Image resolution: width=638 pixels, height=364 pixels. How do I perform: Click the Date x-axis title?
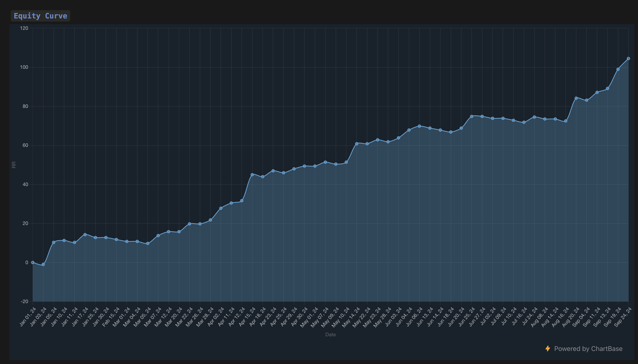point(330,335)
